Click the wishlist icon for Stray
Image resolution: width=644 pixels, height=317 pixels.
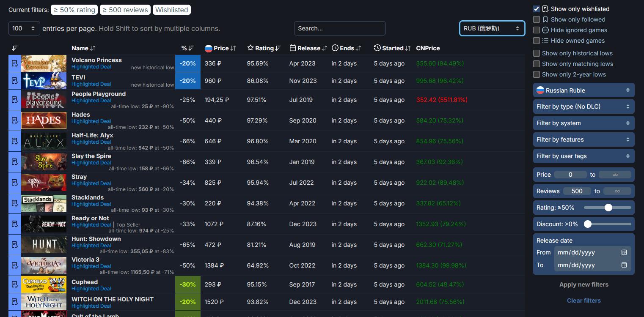(x=15, y=183)
